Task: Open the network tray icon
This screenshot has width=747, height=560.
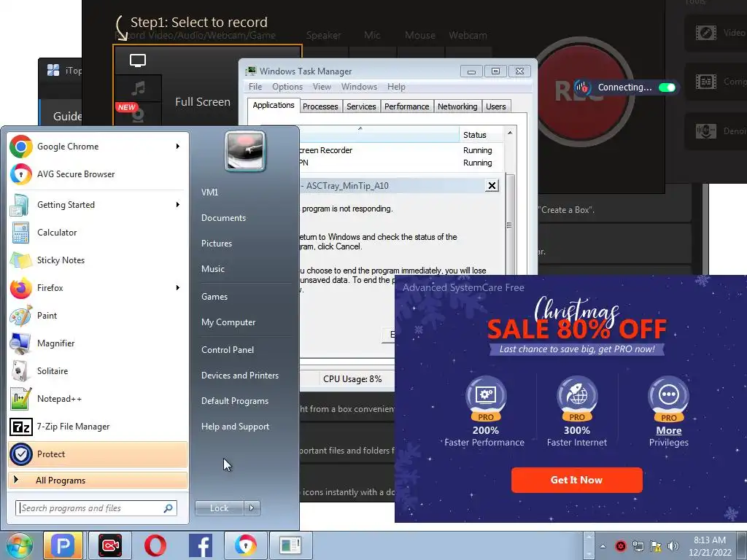Action: [638, 546]
